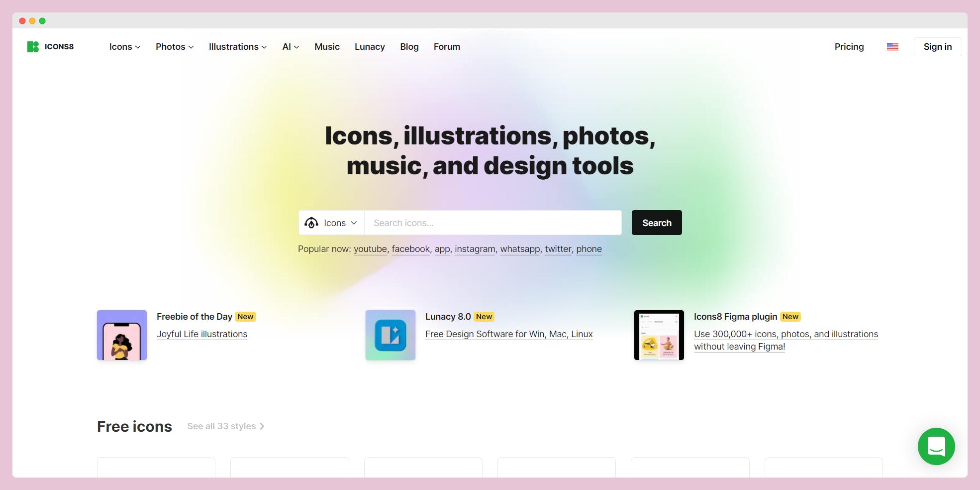Open the US flag language selector
Image resolution: width=980 pixels, height=490 pixels.
[x=892, y=47]
